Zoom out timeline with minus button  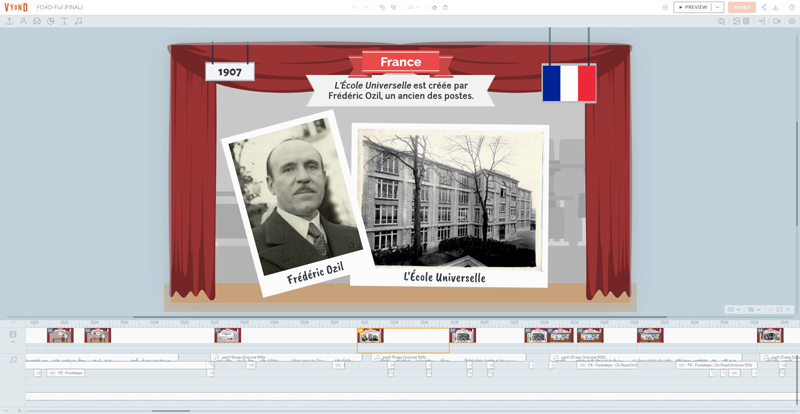tap(4, 410)
